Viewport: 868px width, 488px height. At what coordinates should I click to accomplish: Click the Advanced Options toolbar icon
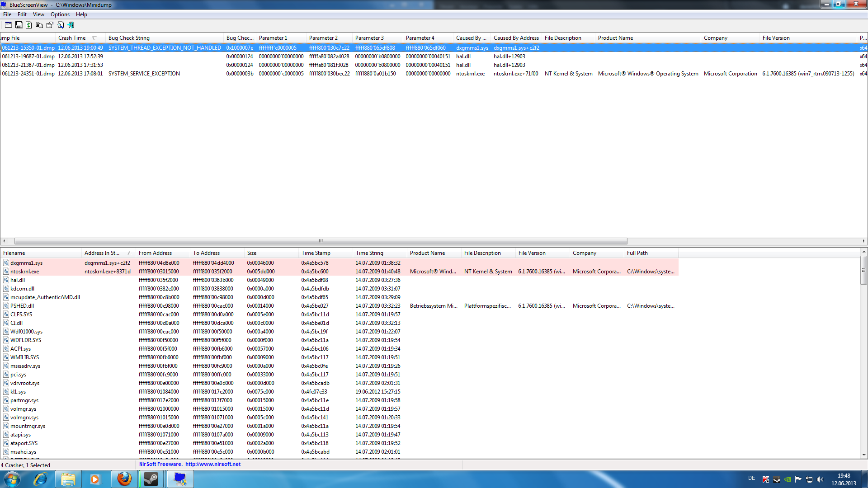pos(9,25)
